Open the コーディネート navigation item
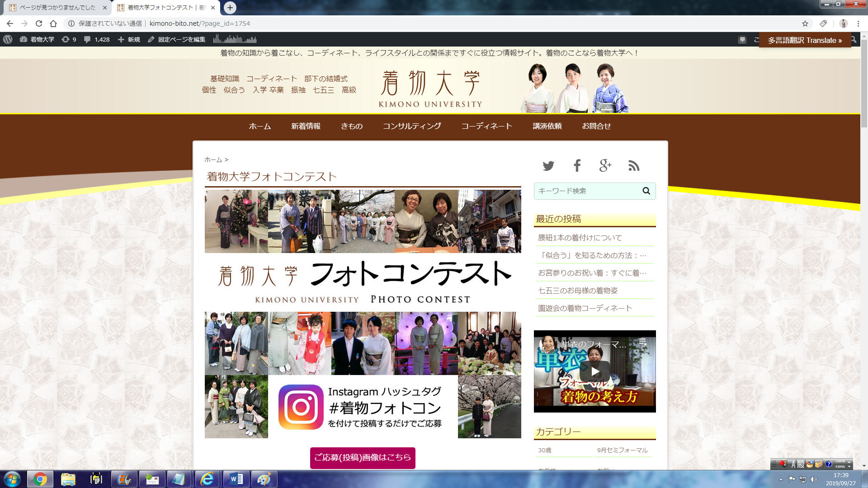868x488 pixels. [x=486, y=126]
